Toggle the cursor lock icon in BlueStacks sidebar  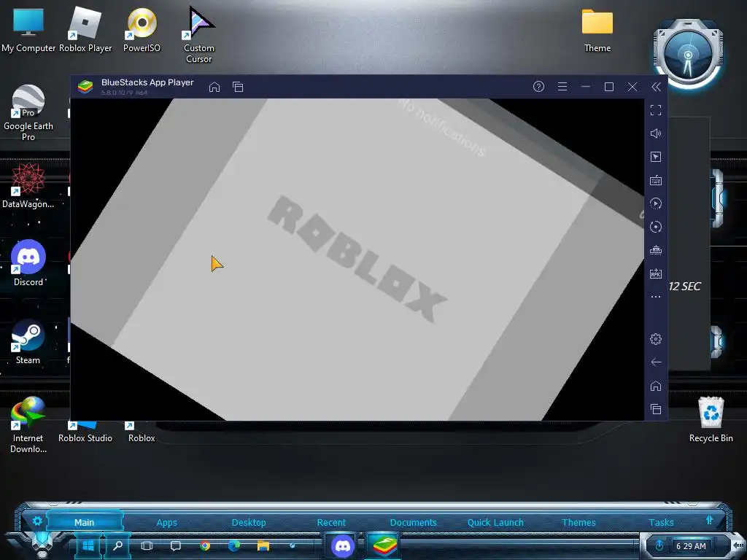pos(656,157)
